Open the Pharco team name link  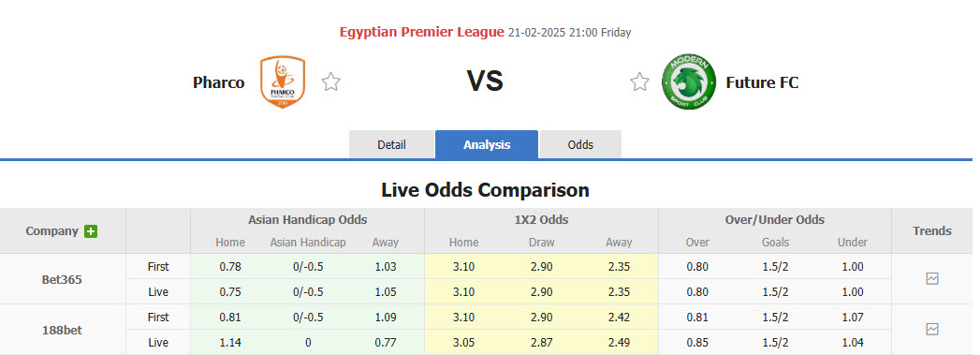pos(219,82)
